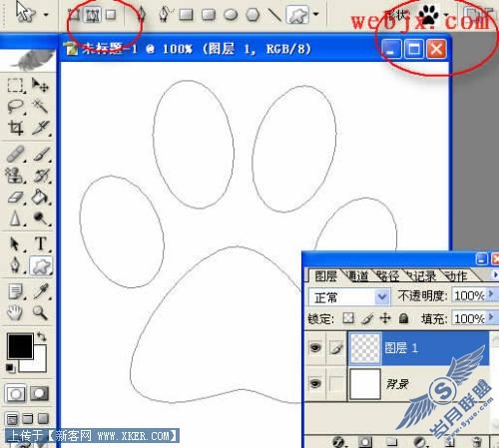
Task: Pick the Ellipse shape in options bar
Action: point(231,15)
